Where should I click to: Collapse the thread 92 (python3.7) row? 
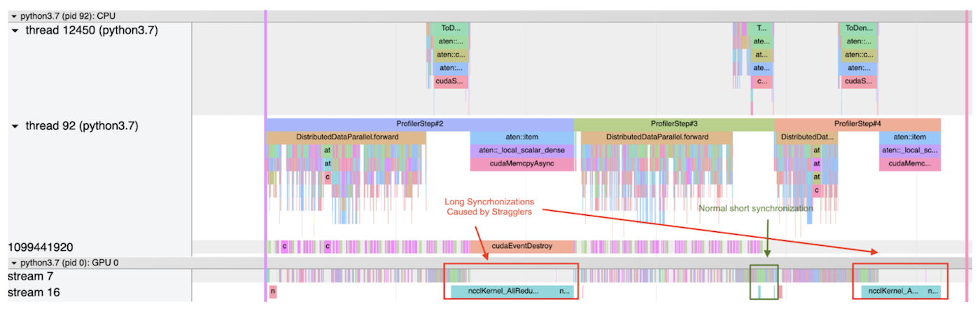tap(15, 127)
